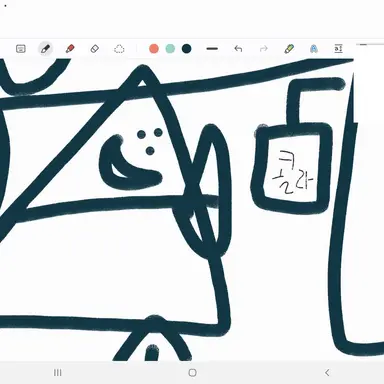Viewport: 384px width, 384px height.
Task: Tap the Android back button
Action: tap(327, 372)
